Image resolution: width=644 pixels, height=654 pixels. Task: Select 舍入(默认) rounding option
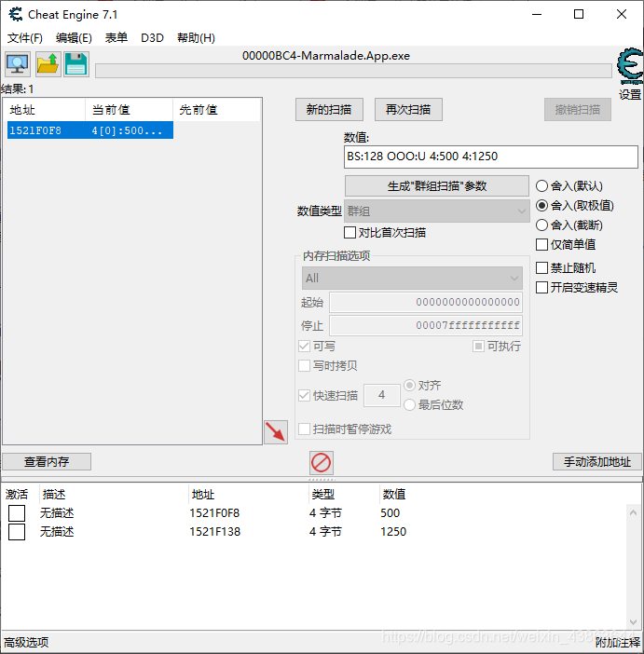(569, 186)
